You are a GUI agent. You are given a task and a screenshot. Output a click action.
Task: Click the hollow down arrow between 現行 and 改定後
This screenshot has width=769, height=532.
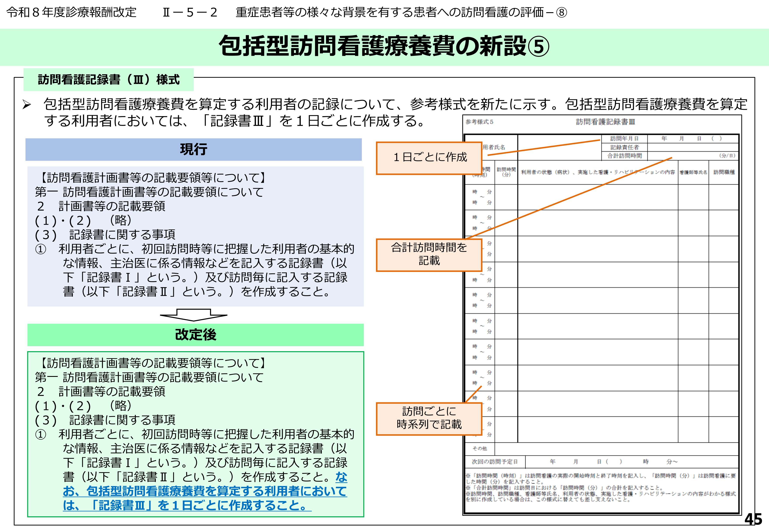point(193,315)
